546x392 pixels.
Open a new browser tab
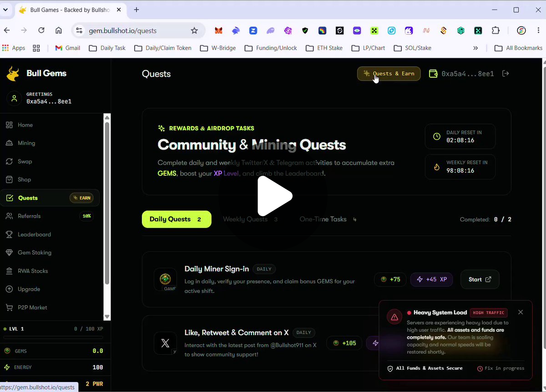136,10
